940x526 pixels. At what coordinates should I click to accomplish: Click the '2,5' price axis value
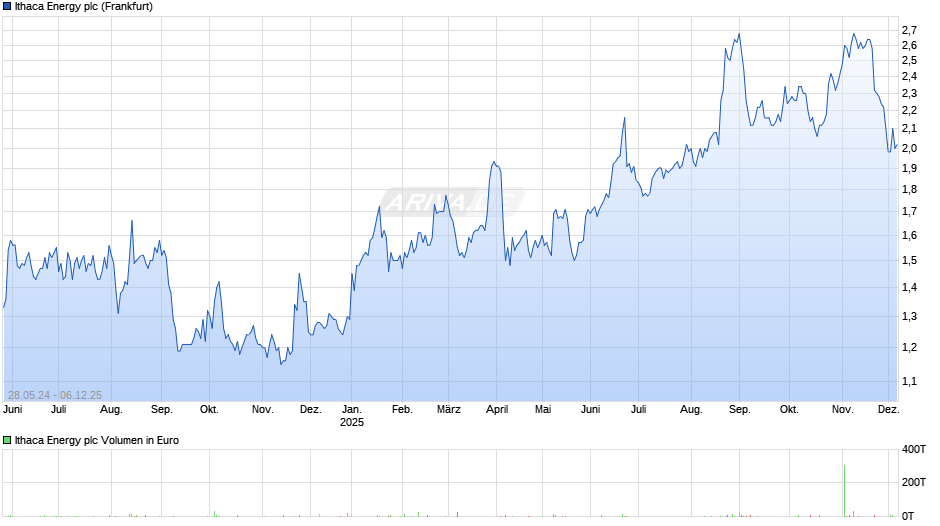tap(909, 61)
